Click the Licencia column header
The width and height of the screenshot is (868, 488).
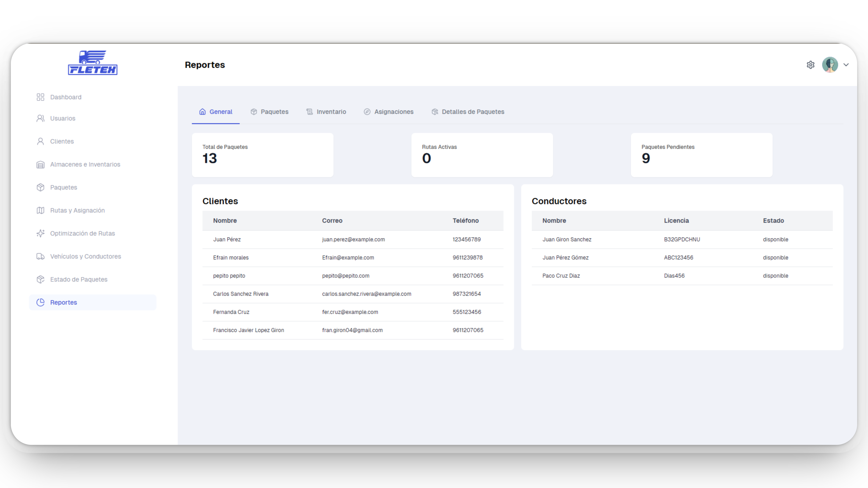676,221
